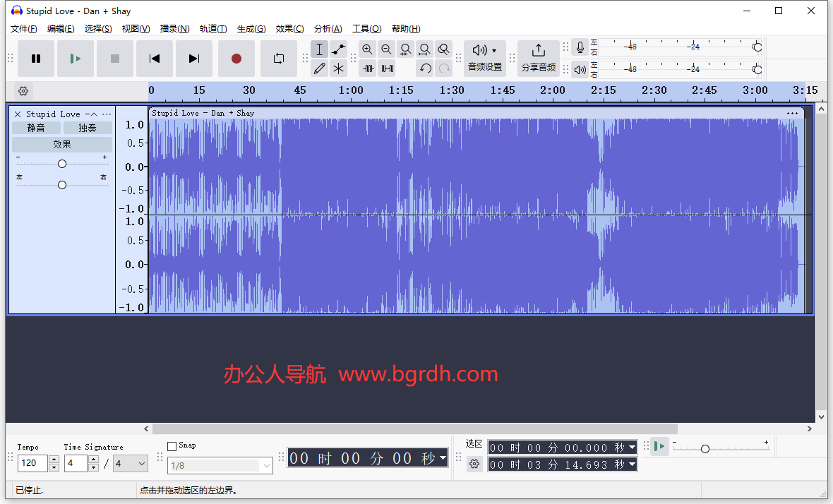The height and width of the screenshot is (504, 833).
Task: Toggle the Loop playback button
Action: pyautogui.click(x=279, y=59)
